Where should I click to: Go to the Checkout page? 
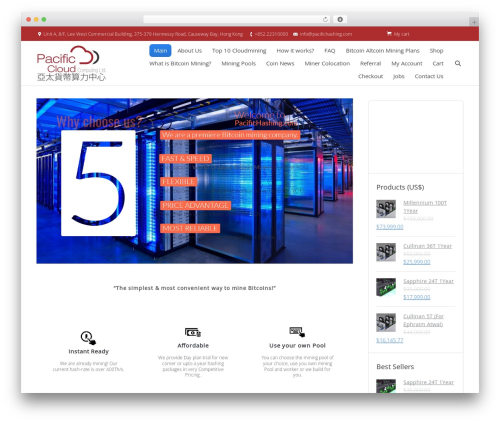pos(370,76)
